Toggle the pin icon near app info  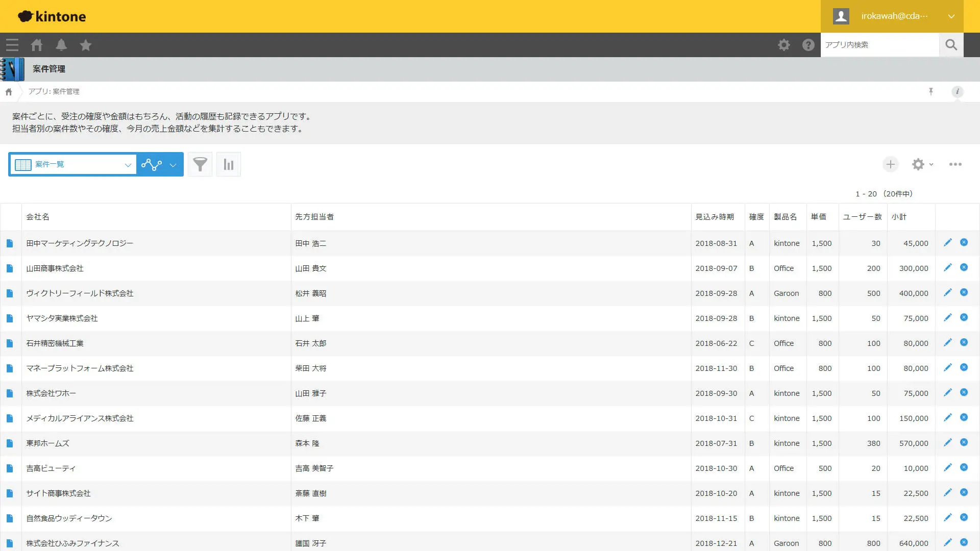click(x=931, y=91)
